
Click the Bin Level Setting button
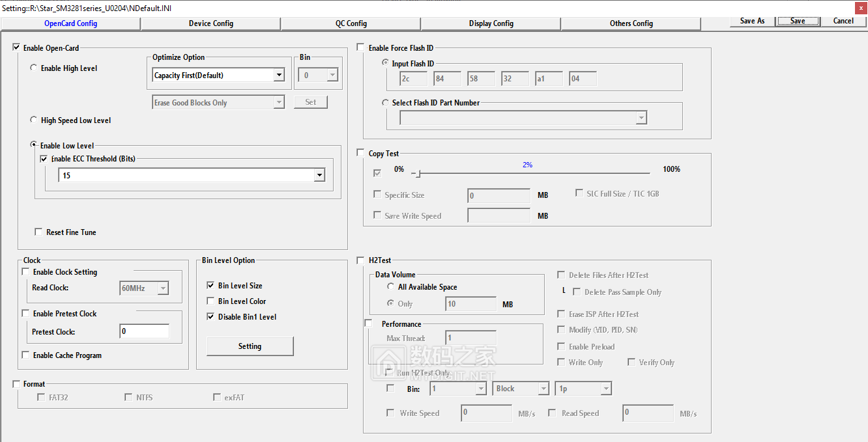click(250, 346)
